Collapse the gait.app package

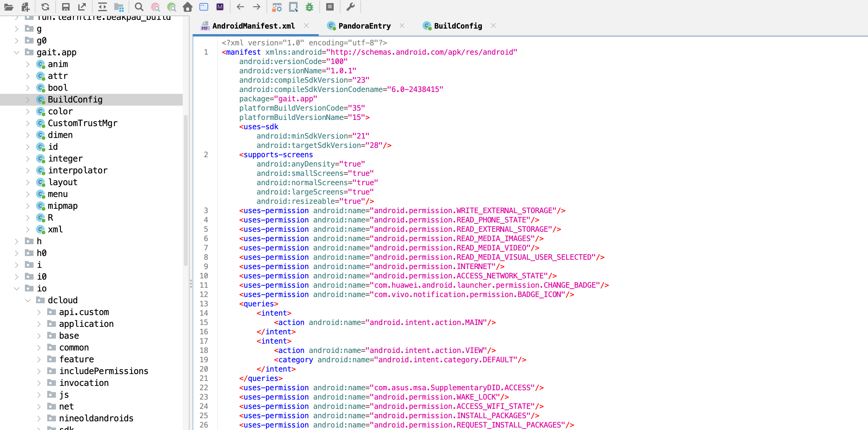pos(16,53)
